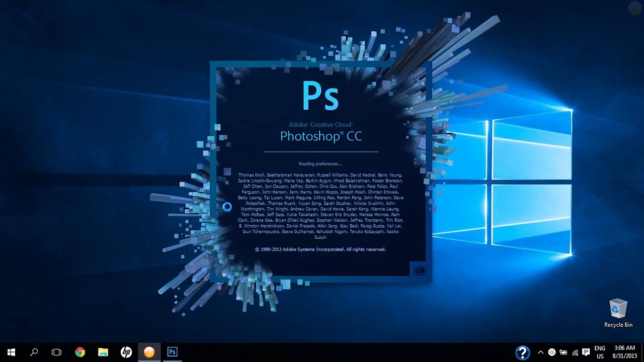Open taskbar search magnifier

click(34, 352)
